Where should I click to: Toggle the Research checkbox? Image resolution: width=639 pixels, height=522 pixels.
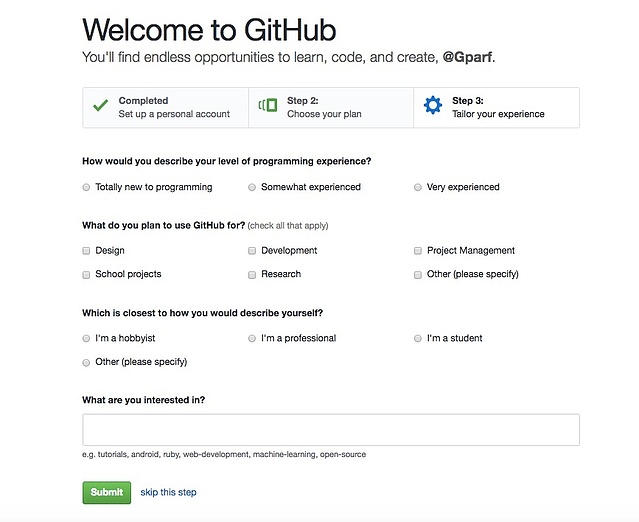[252, 274]
